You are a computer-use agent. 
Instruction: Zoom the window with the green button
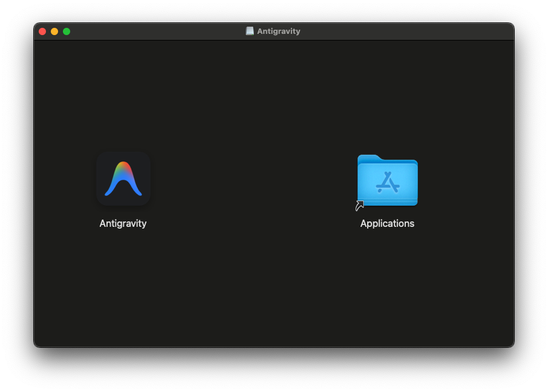[67, 31]
